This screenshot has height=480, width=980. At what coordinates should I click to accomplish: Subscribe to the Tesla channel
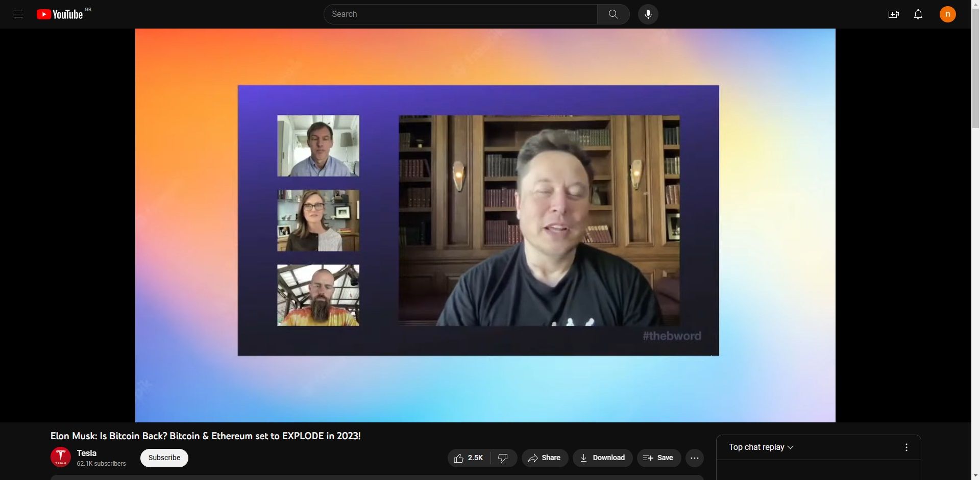point(164,458)
